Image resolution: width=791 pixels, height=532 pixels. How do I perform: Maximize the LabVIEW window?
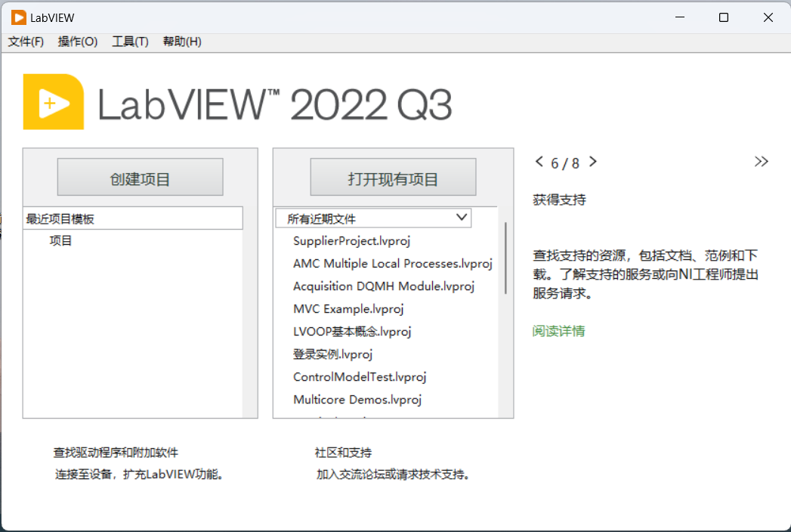[724, 17]
